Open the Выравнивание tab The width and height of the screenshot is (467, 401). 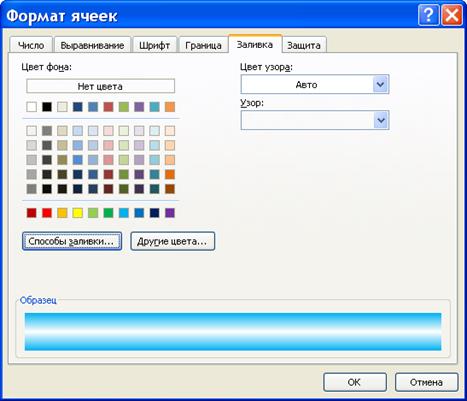(92, 45)
